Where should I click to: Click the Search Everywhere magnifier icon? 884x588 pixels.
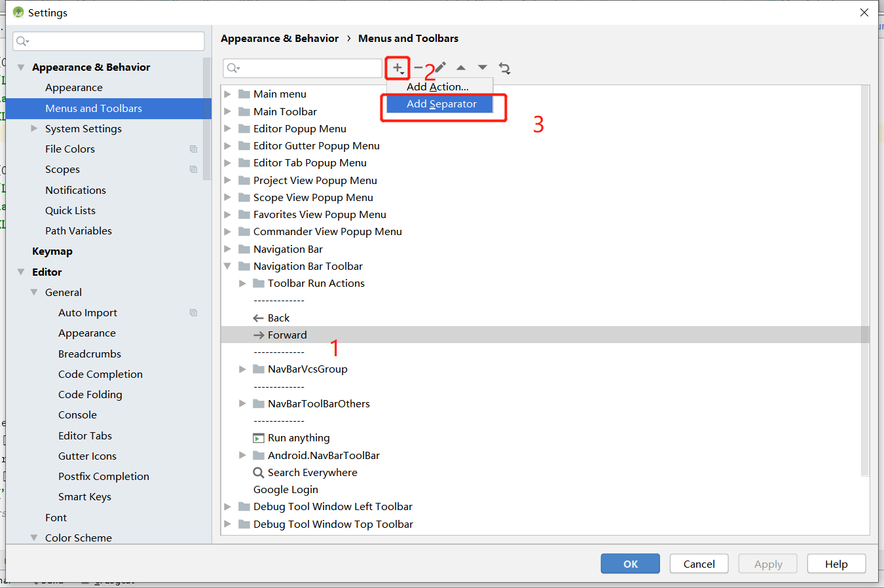258,472
